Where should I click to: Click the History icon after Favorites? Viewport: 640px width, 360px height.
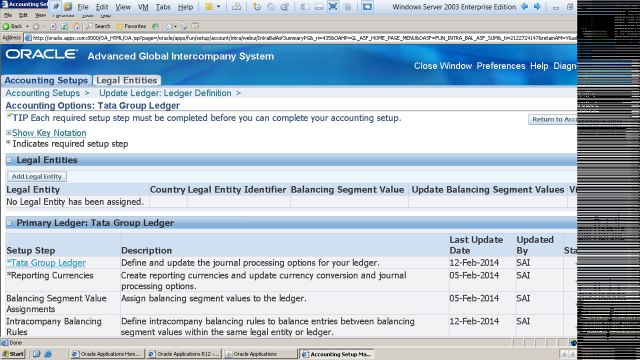(x=155, y=26)
